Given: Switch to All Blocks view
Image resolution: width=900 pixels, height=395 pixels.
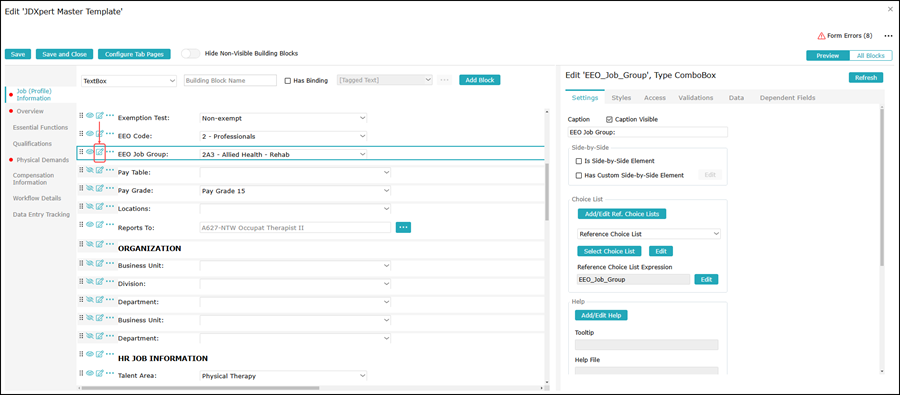Looking at the screenshot, I should tap(871, 56).
